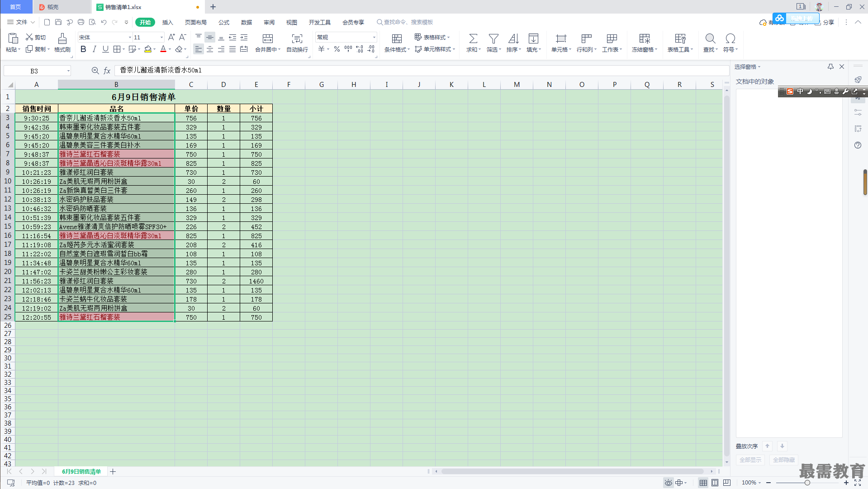Image resolution: width=868 pixels, height=489 pixels.
Task: Switch to the 数据 ribbon tab
Action: (x=247, y=22)
